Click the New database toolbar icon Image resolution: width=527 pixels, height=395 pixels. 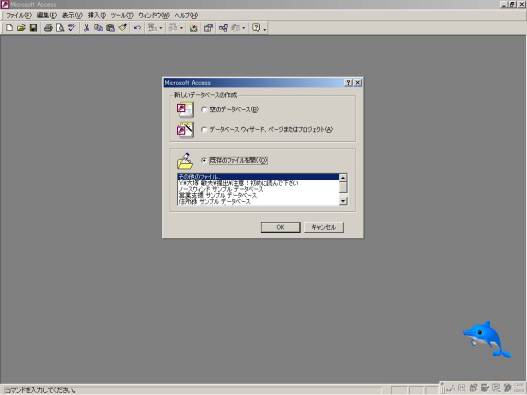click(x=9, y=28)
